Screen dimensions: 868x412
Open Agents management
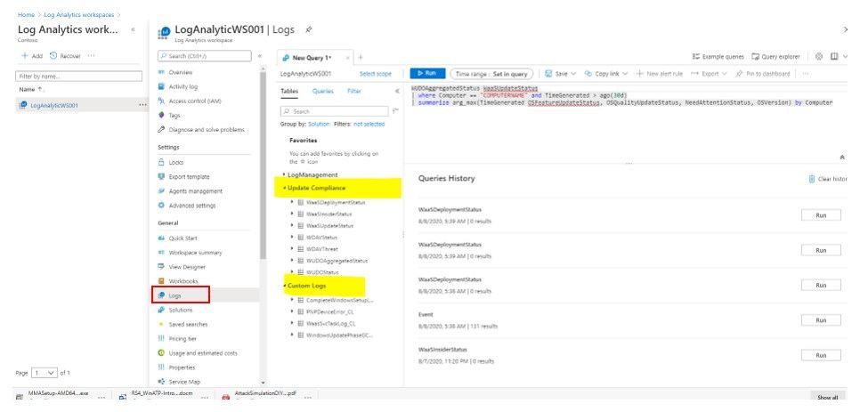(195, 191)
